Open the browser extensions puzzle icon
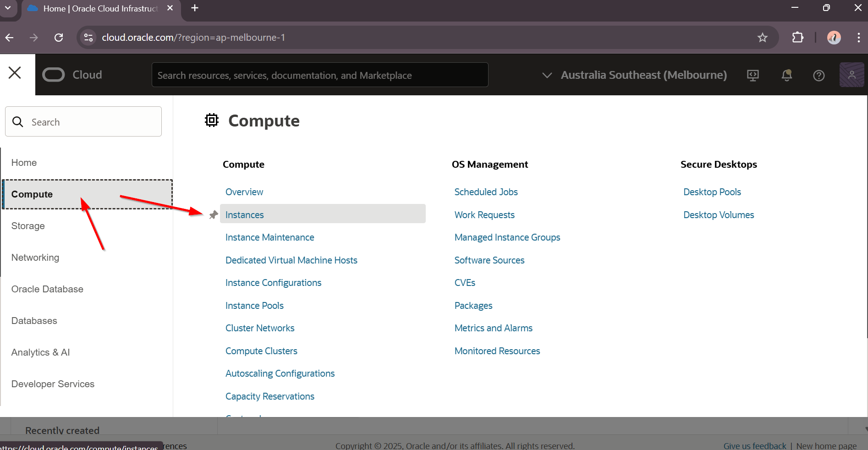Screen dimensions: 868x450 pos(797,38)
